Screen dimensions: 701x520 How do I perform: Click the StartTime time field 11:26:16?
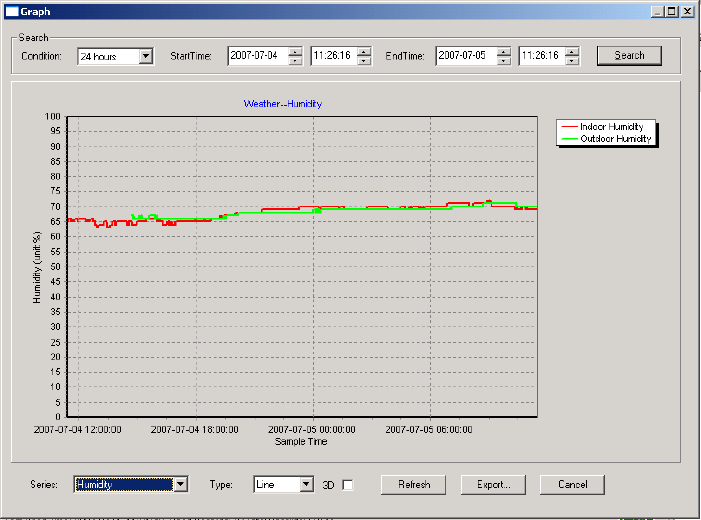click(x=334, y=56)
